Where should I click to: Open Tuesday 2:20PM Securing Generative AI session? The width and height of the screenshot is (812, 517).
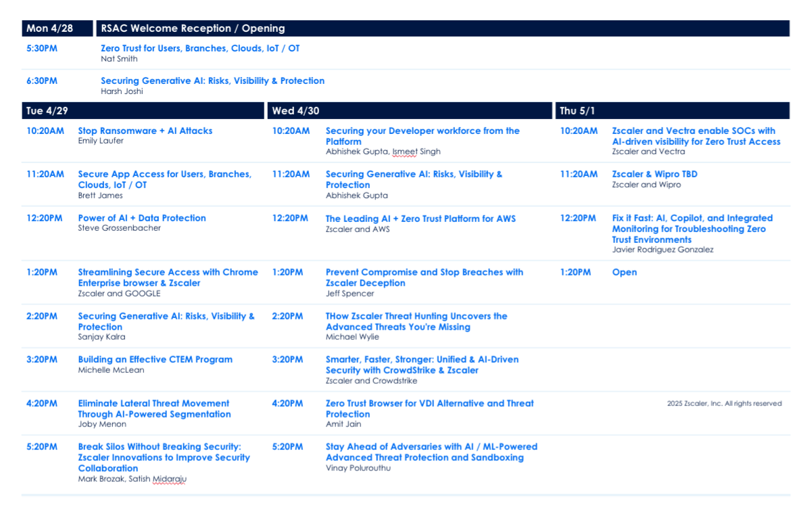pyautogui.click(x=166, y=321)
